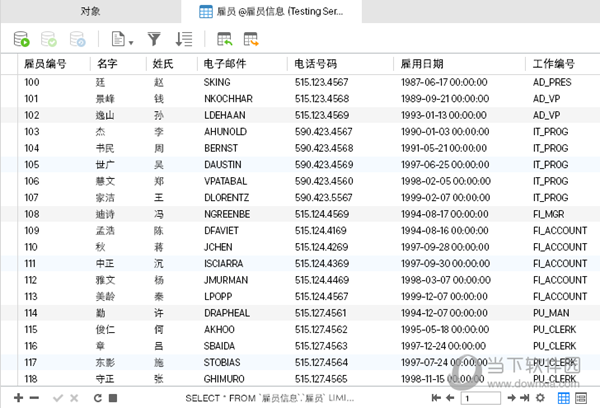The width and height of the screenshot is (600, 408).
Task: Select the NGREENBE cell
Action: [227, 214]
